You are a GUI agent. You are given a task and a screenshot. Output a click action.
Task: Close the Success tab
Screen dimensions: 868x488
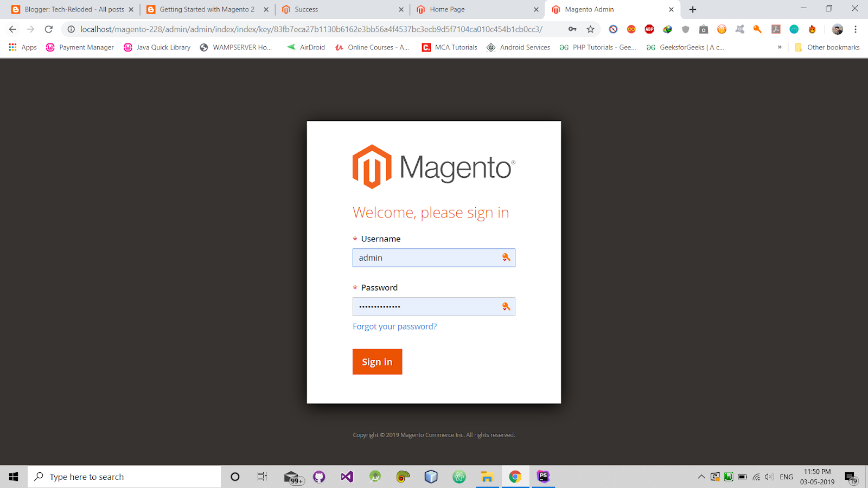(401, 9)
